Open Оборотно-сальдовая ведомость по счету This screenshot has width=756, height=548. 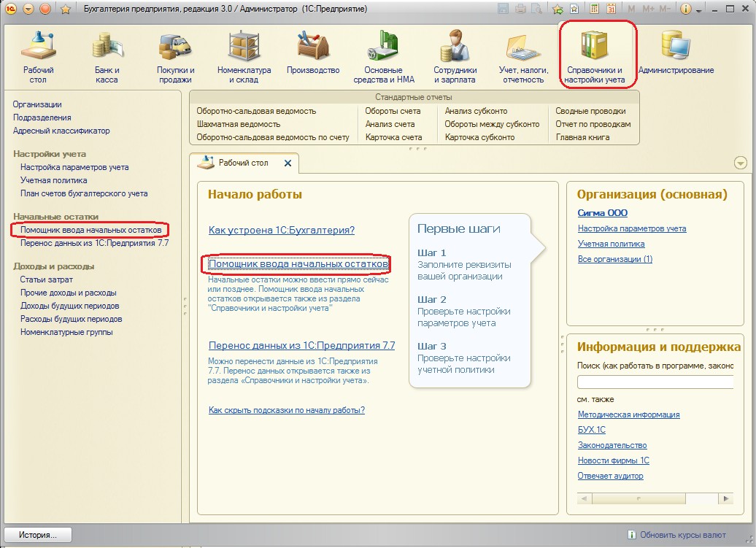coord(272,137)
